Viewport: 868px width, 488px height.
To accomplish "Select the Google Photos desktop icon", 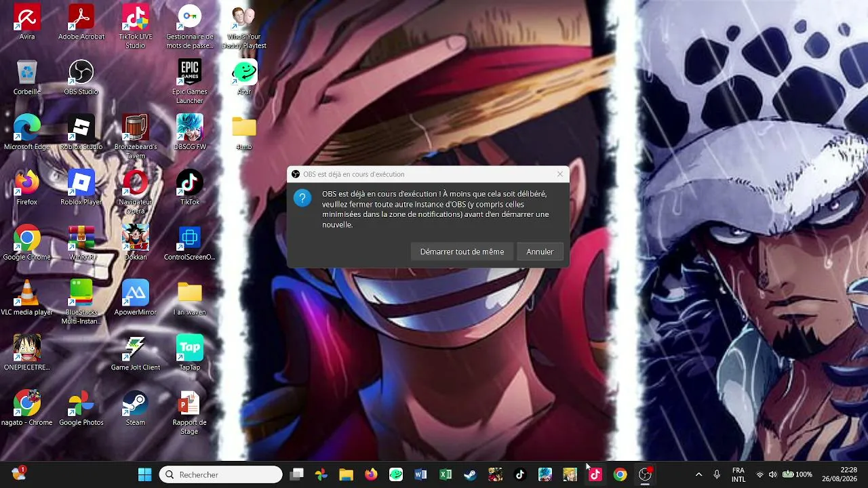I will pyautogui.click(x=81, y=408).
